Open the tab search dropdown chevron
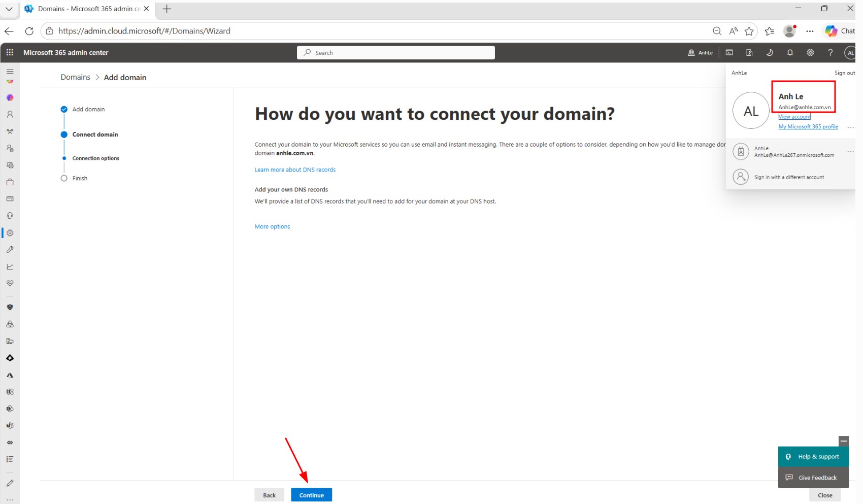 coord(9,9)
